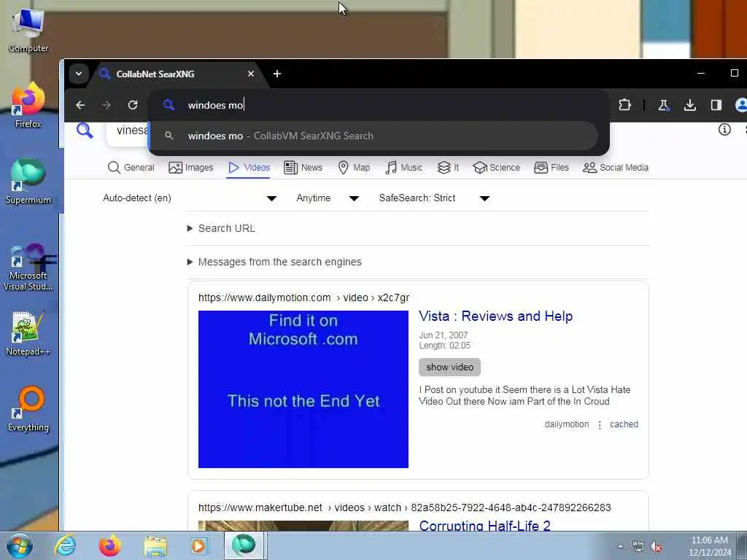Open the extensions puzzle icon
This screenshot has width=747, height=560.
[624, 105]
